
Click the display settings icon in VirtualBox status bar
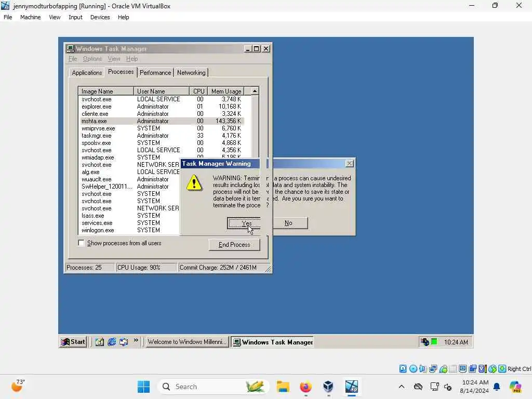(462, 369)
